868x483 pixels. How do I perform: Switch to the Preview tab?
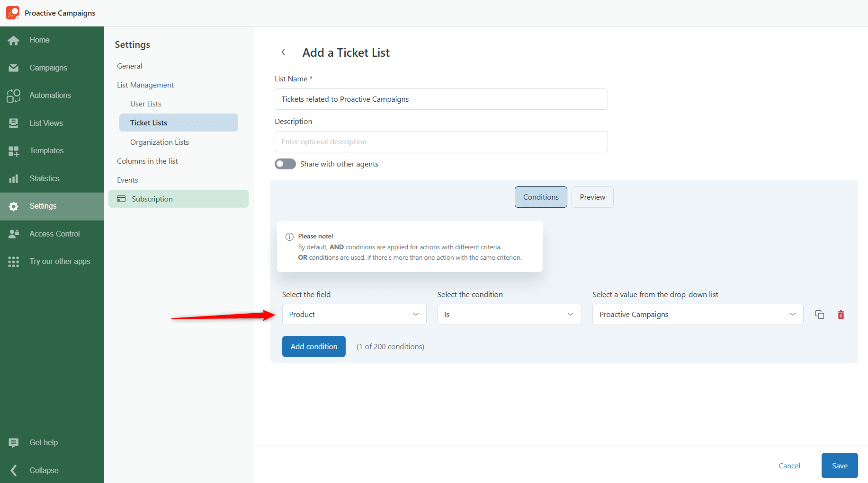[x=592, y=197]
